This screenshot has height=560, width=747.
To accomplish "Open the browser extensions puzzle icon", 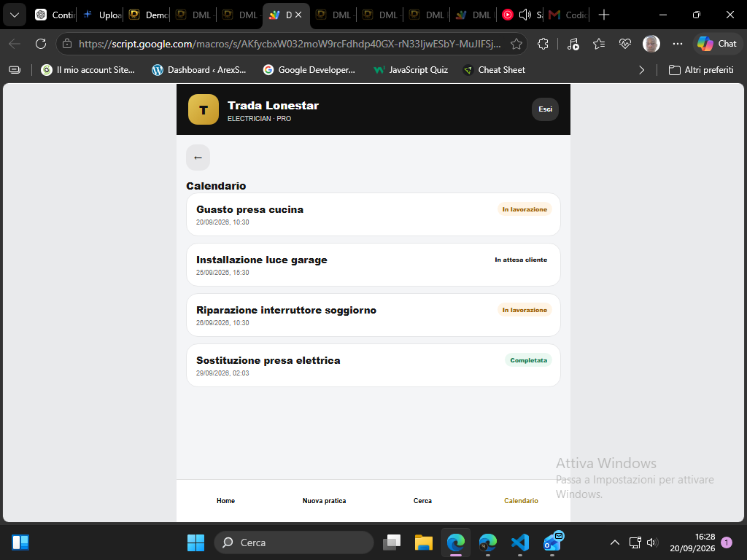I will pos(543,44).
